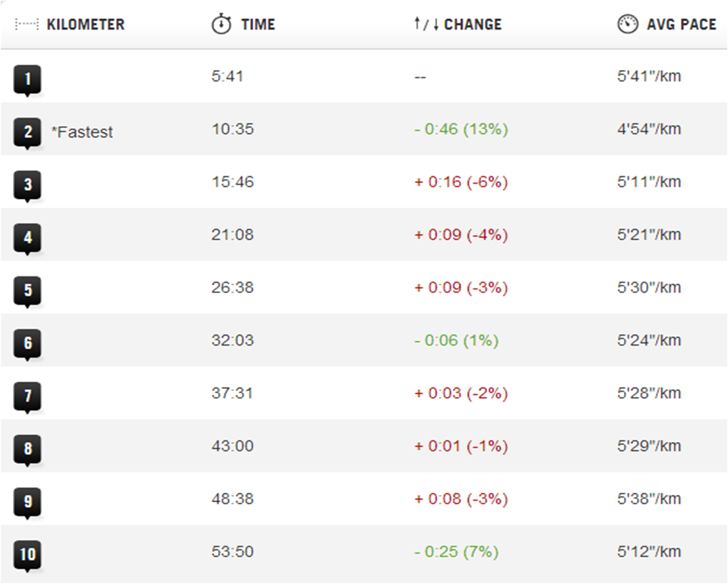Click the red +0:16 (-6%) change value
This screenshot has width=728, height=584.
click(x=461, y=182)
